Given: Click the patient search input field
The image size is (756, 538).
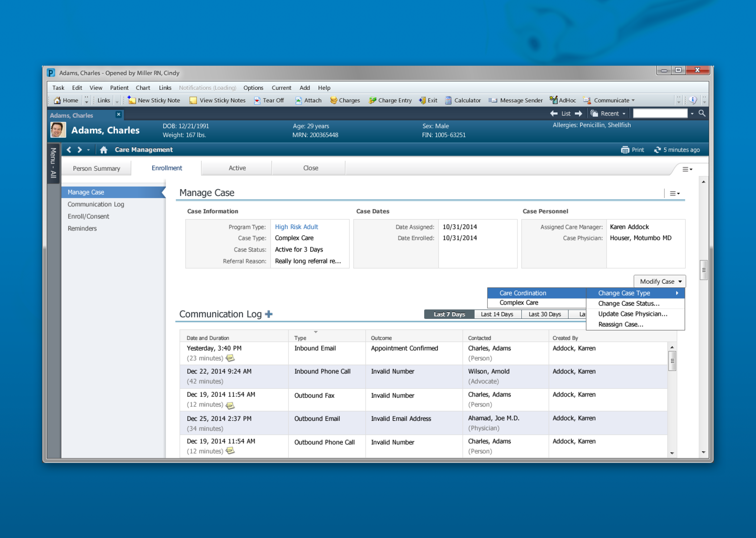Looking at the screenshot, I should click(x=660, y=113).
